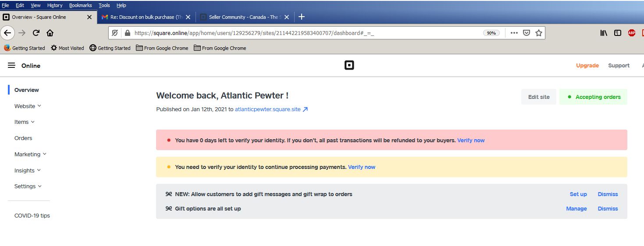Open Getting Started globe bookmark
The width and height of the screenshot is (644, 246).
pyautogui.click(x=110, y=48)
